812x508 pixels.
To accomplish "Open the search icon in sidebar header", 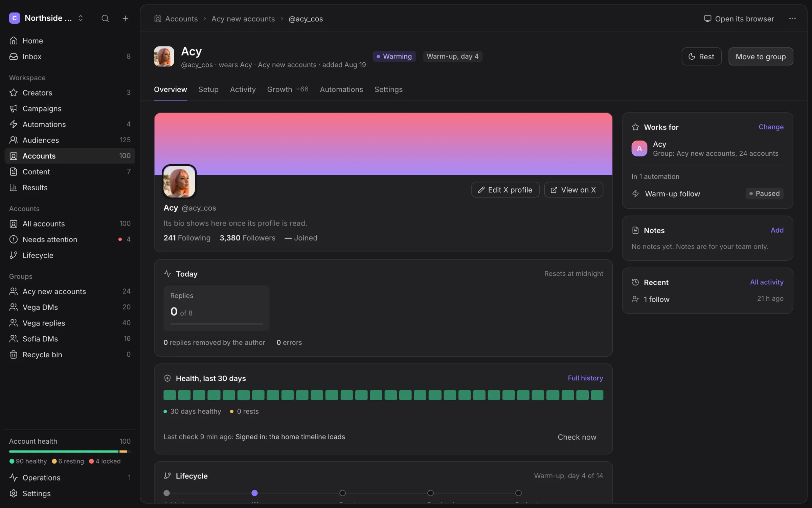I will click(x=105, y=18).
